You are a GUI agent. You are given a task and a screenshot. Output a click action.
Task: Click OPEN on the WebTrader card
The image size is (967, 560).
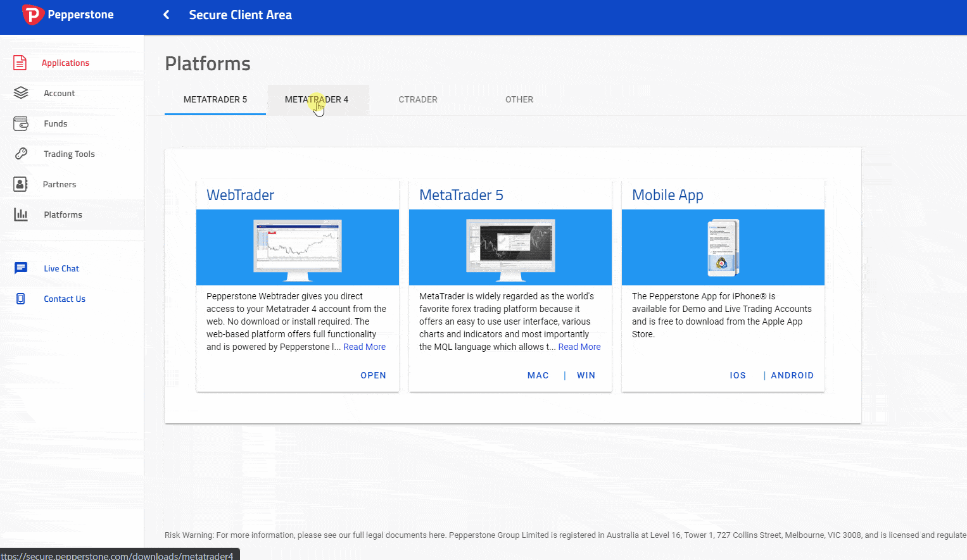tap(373, 375)
